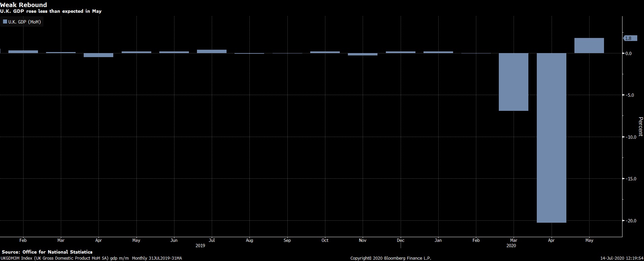The image size is (644, 261).
Task: Select the U.K. GDP (MoM) legend label
Action: click(25, 22)
